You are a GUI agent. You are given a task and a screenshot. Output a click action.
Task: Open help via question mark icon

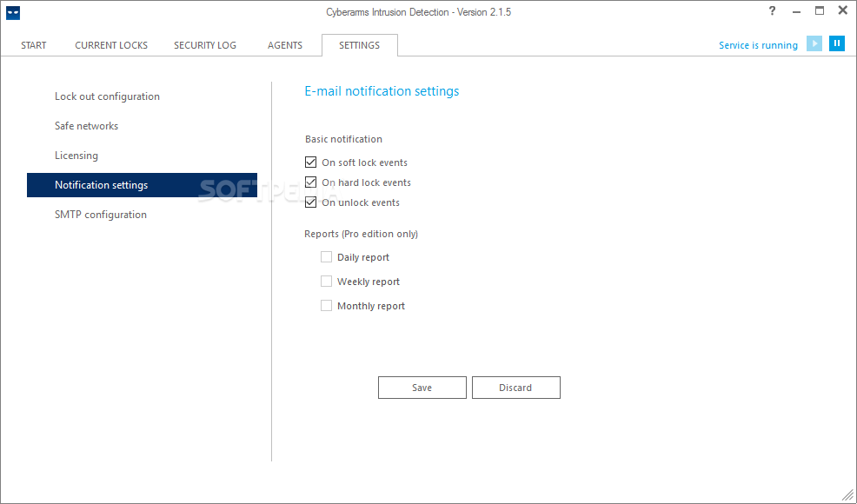[x=773, y=11]
